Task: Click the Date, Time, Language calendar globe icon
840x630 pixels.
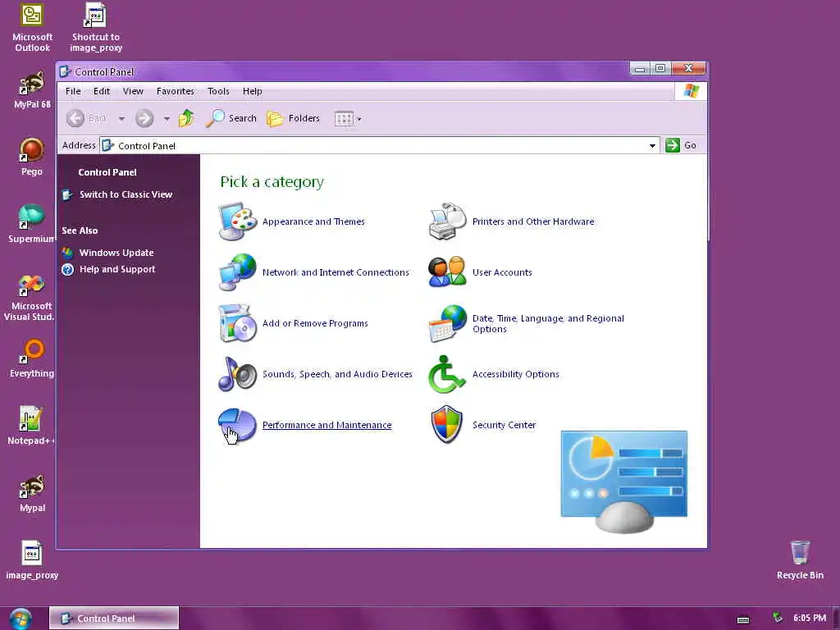Action: 448,323
